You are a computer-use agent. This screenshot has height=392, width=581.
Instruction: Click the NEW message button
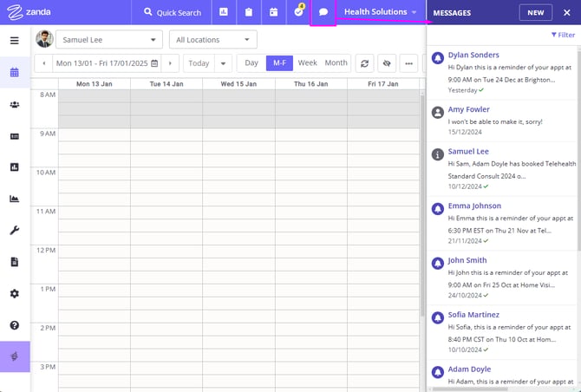coord(536,13)
